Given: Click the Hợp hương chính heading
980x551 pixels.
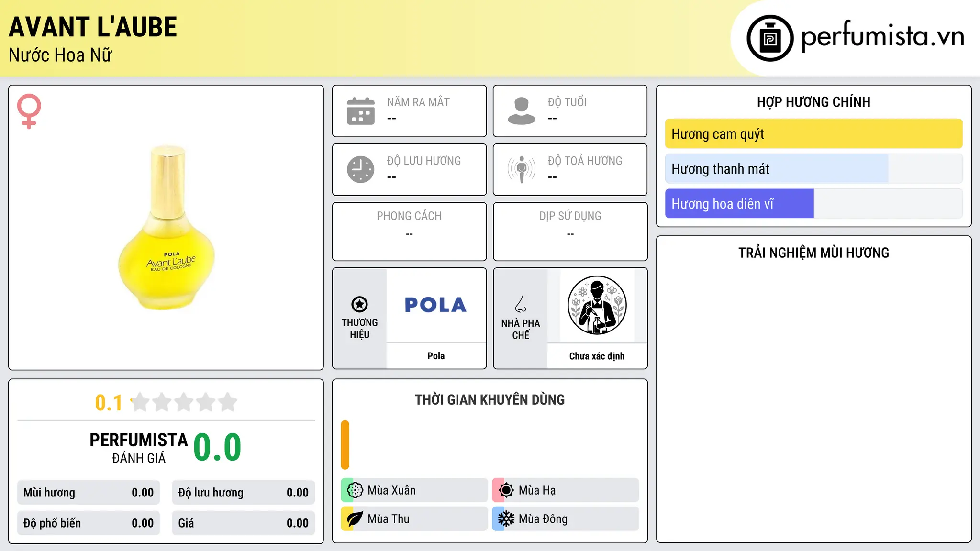Looking at the screenshot, I should [x=813, y=102].
